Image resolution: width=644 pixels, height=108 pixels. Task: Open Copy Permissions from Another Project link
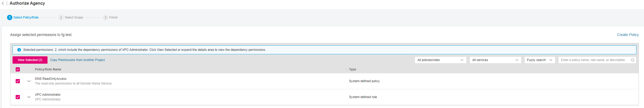(x=78, y=60)
